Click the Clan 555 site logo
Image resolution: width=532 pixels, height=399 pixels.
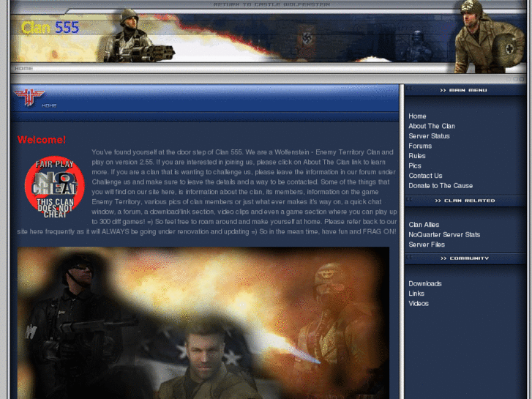50,28
